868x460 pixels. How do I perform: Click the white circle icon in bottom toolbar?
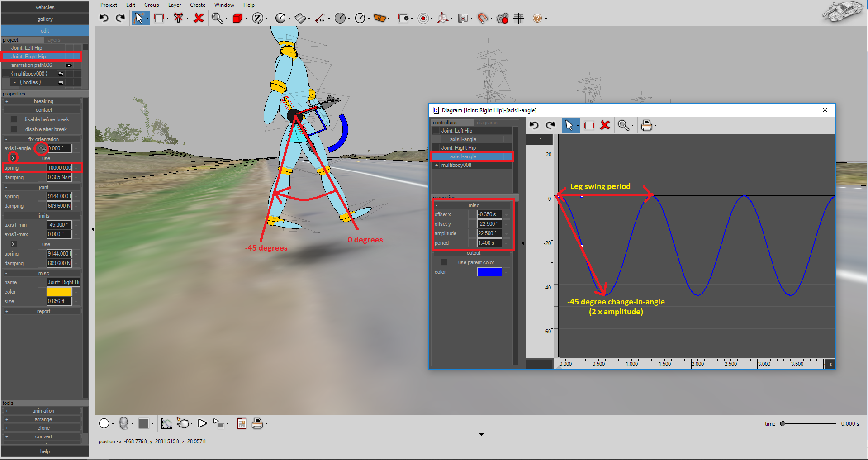click(104, 423)
